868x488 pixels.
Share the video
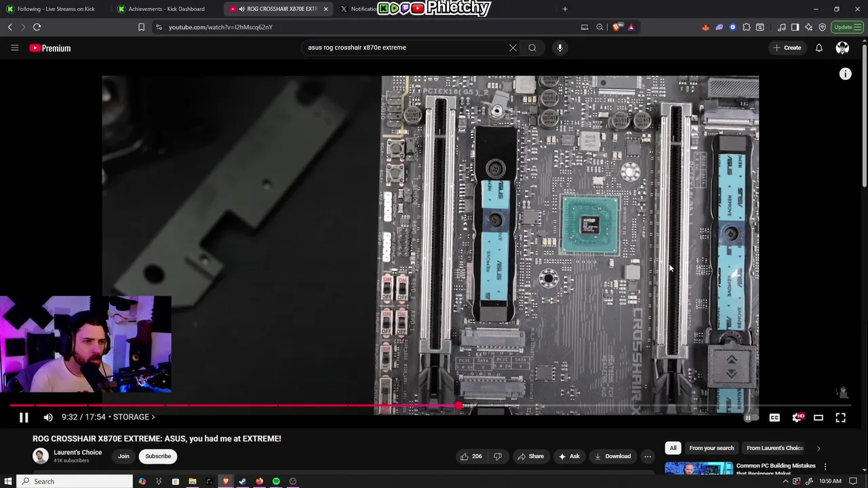pos(530,456)
